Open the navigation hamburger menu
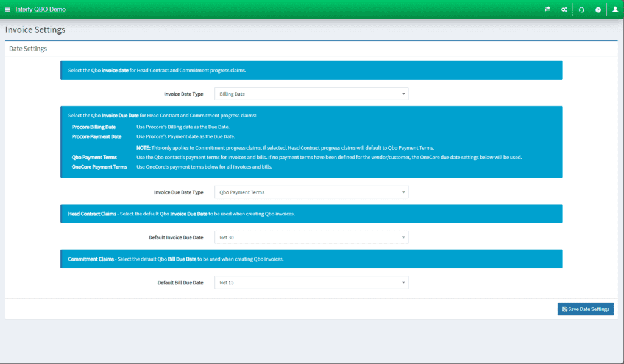624x364 pixels. 8,9
